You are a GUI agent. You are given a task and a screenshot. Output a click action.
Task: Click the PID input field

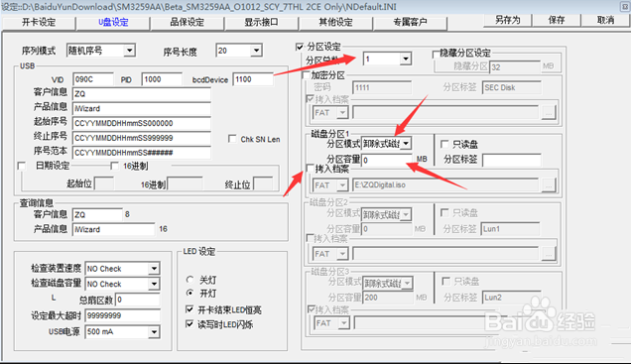[x=162, y=79]
